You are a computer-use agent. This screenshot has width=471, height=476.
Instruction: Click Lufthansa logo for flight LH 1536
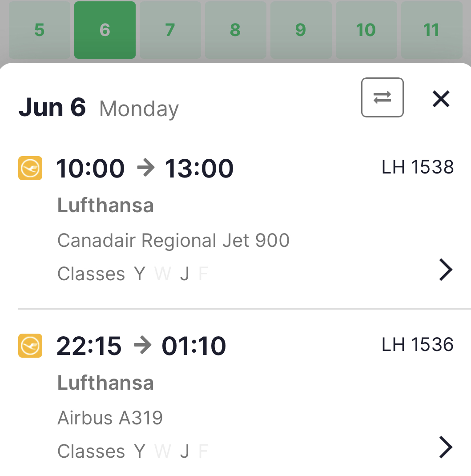click(30, 346)
